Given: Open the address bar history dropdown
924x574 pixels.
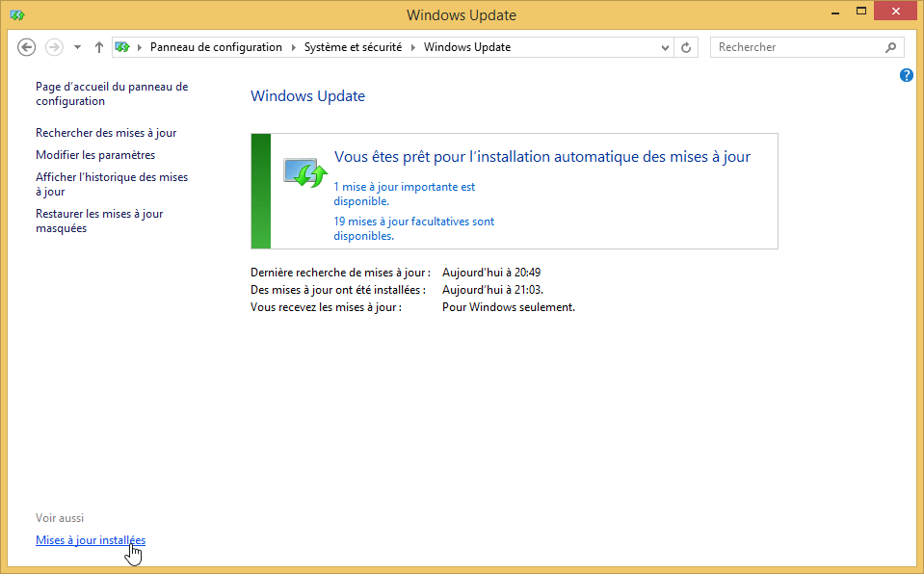Looking at the screenshot, I should click(x=665, y=48).
